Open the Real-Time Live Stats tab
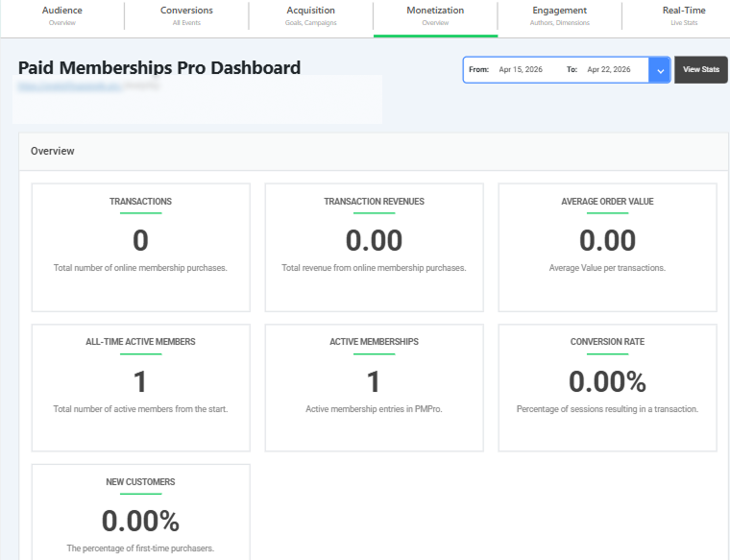 pyautogui.click(x=684, y=15)
